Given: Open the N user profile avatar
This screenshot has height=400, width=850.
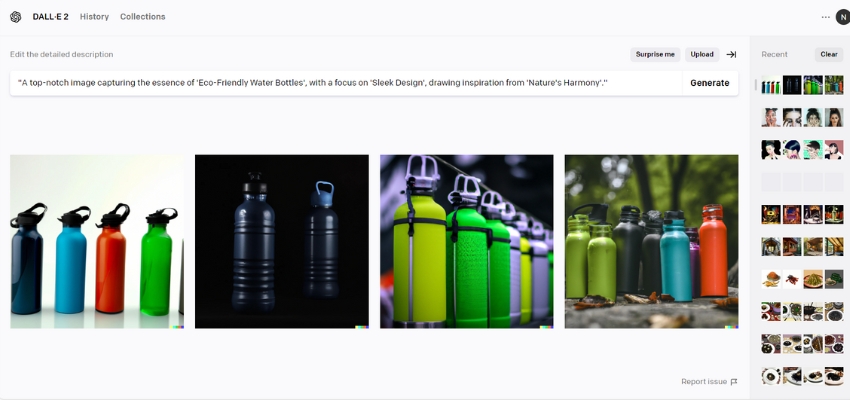Looking at the screenshot, I should [842, 17].
